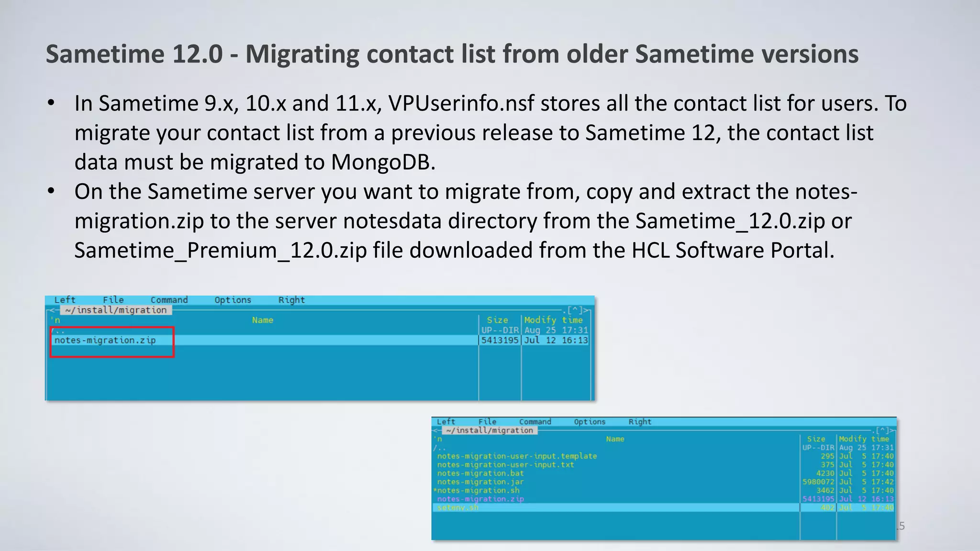The height and width of the screenshot is (551, 980).
Task: Open the Command menu in the extracted-files panel
Action: click(535, 421)
